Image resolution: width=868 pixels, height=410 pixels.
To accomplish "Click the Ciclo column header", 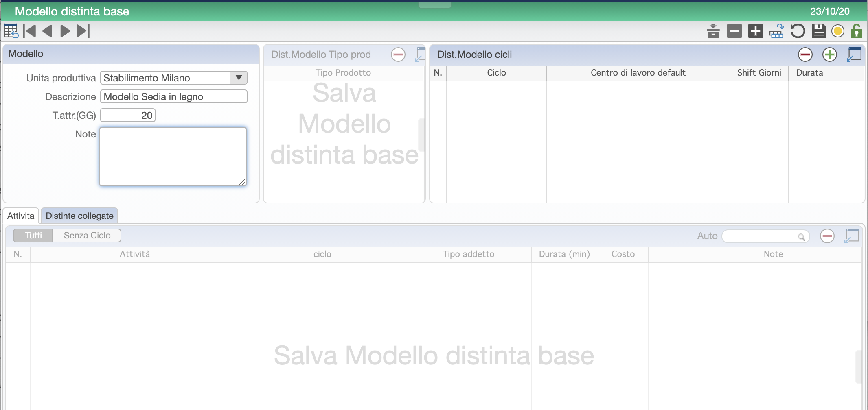I will point(497,73).
